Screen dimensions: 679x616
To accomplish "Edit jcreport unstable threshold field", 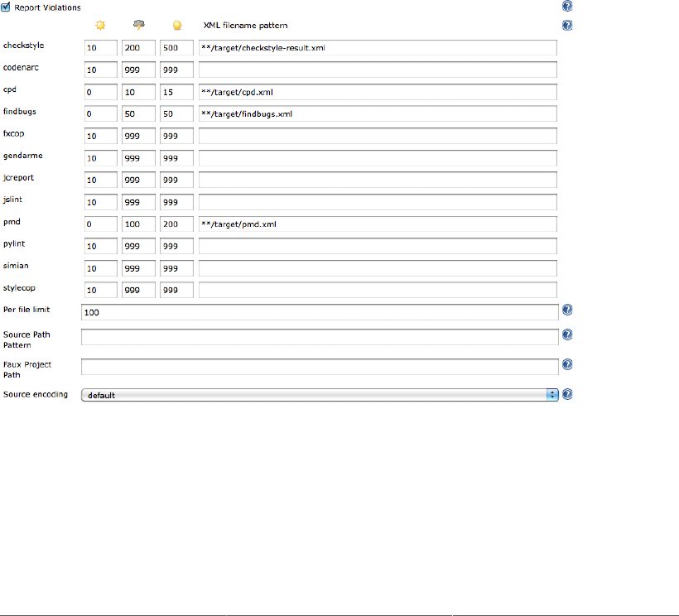I will pyautogui.click(x=176, y=180).
